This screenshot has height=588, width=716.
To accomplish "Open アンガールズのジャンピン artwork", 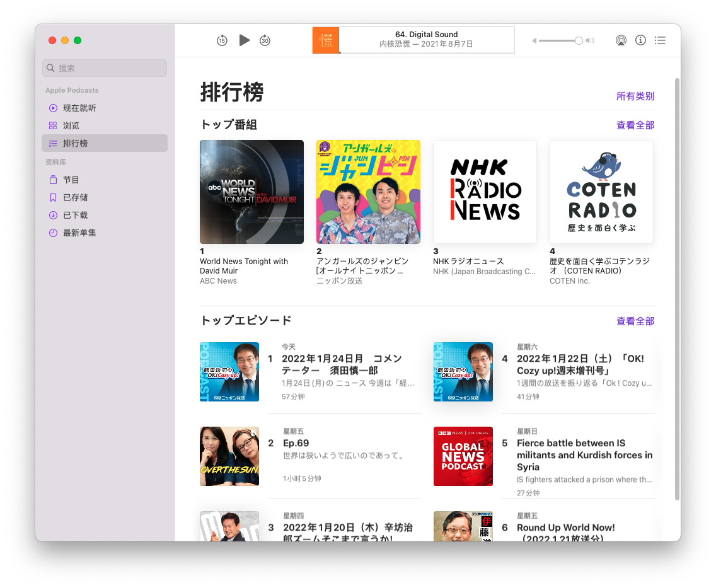I will pyautogui.click(x=368, y=192).
